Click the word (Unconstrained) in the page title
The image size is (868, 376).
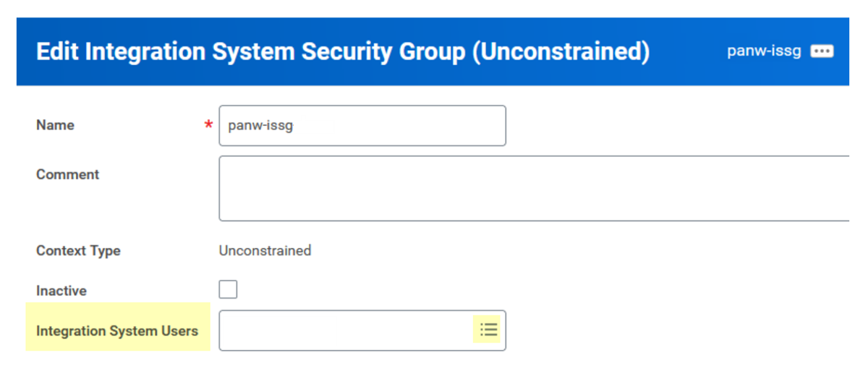point(561,52)
